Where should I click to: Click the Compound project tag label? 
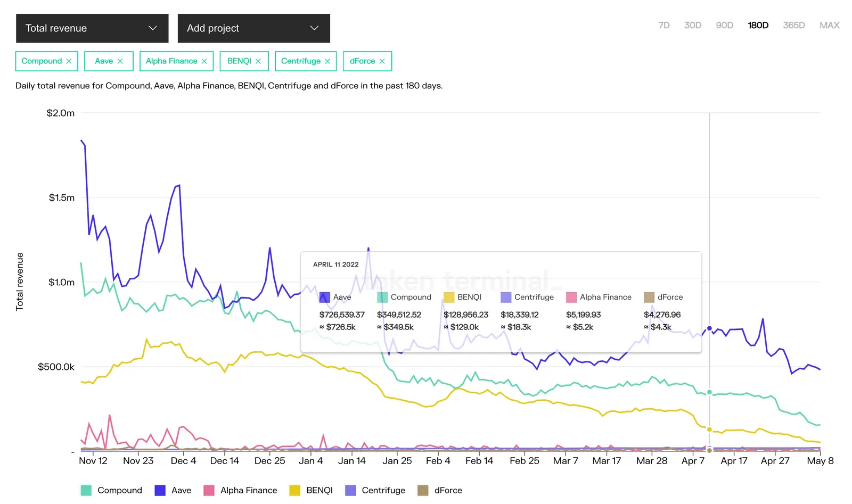point(42,61)
